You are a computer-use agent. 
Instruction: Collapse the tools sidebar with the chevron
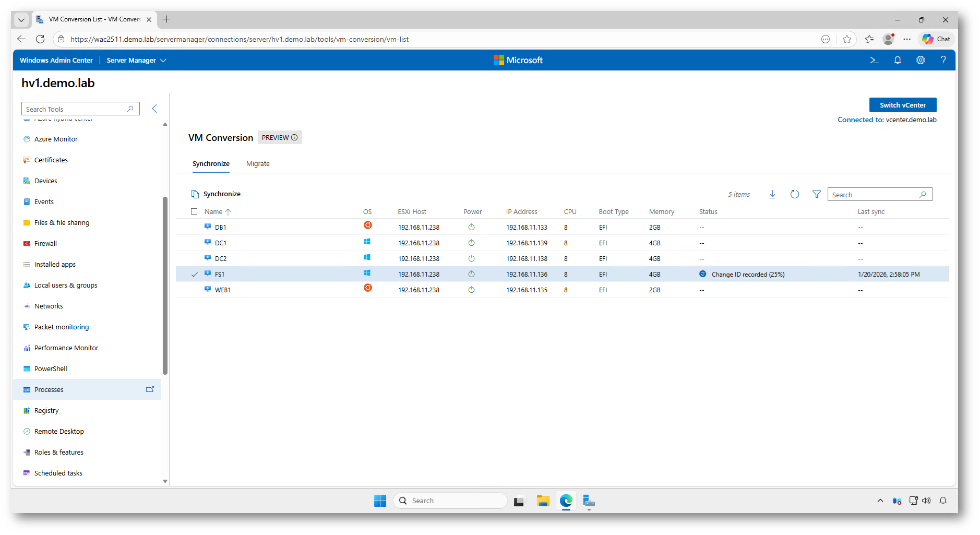[154, 109]
